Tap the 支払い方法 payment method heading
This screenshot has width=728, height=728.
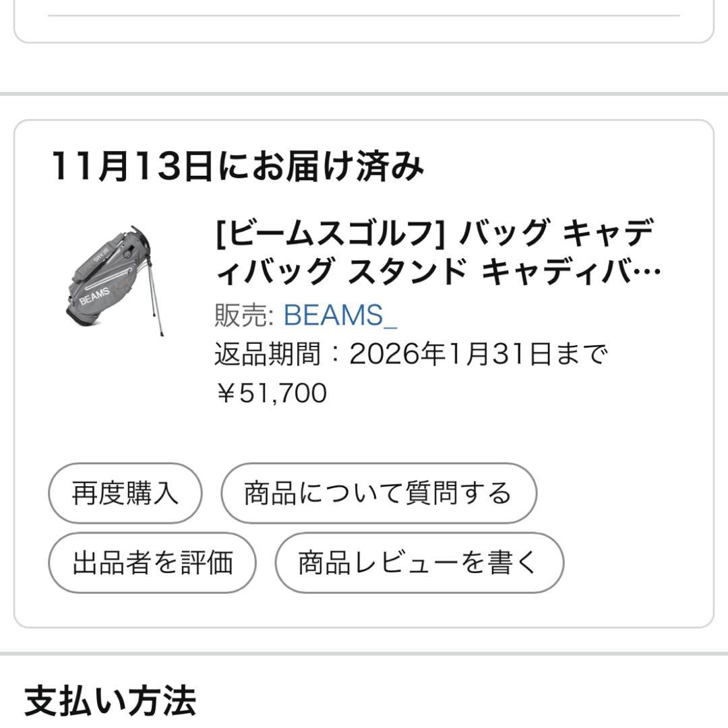click(110, 701)
